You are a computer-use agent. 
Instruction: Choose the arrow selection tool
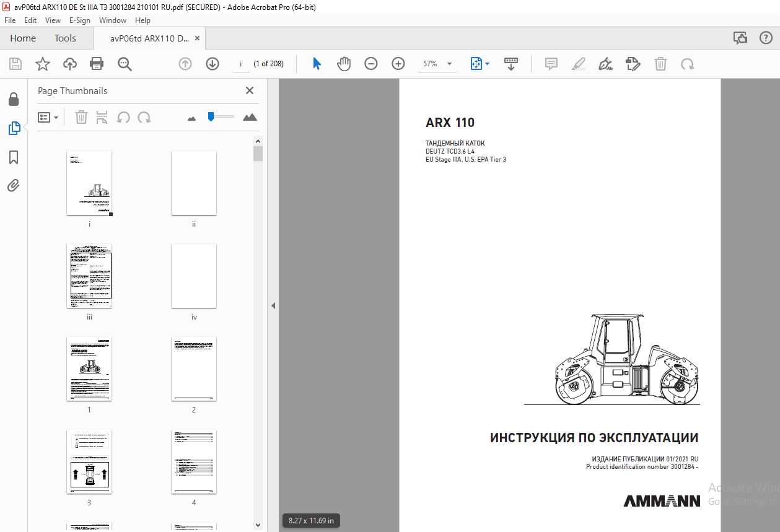click(x=317, y=64)
